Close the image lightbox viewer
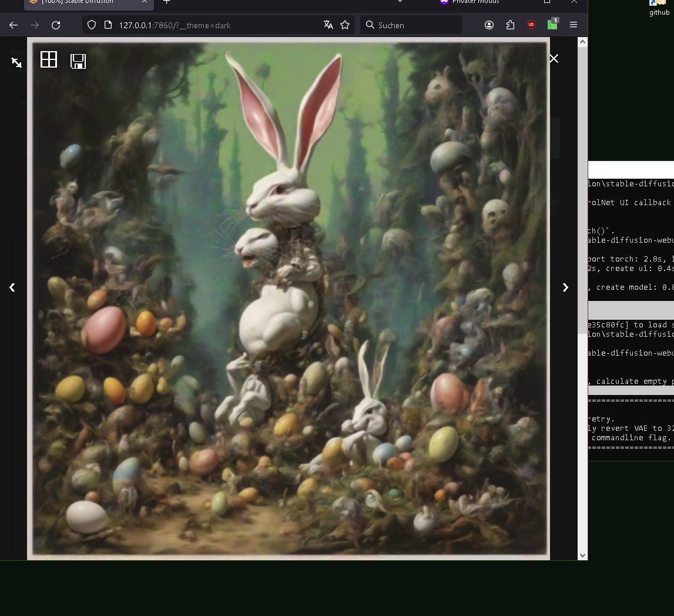The image size is (674, 616). coord(554,58)
